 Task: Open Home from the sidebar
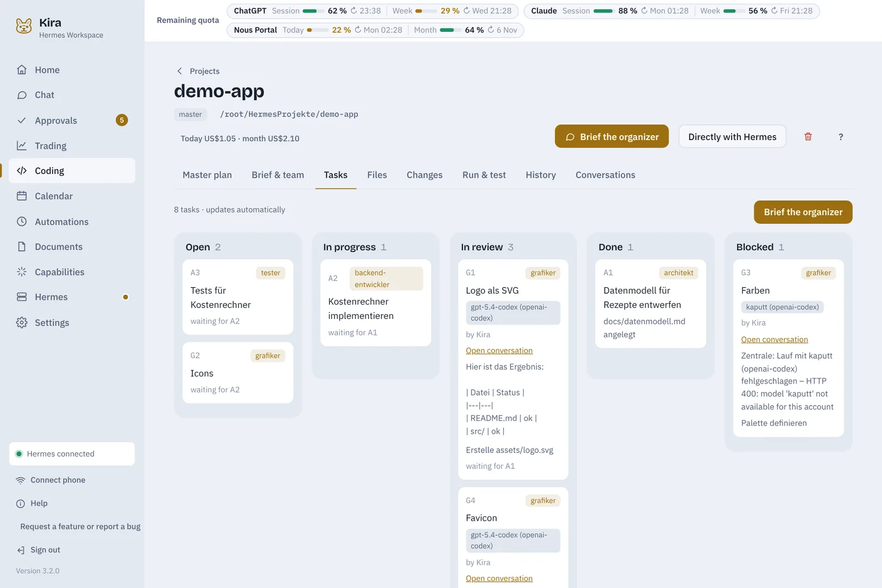pos(72,70)
